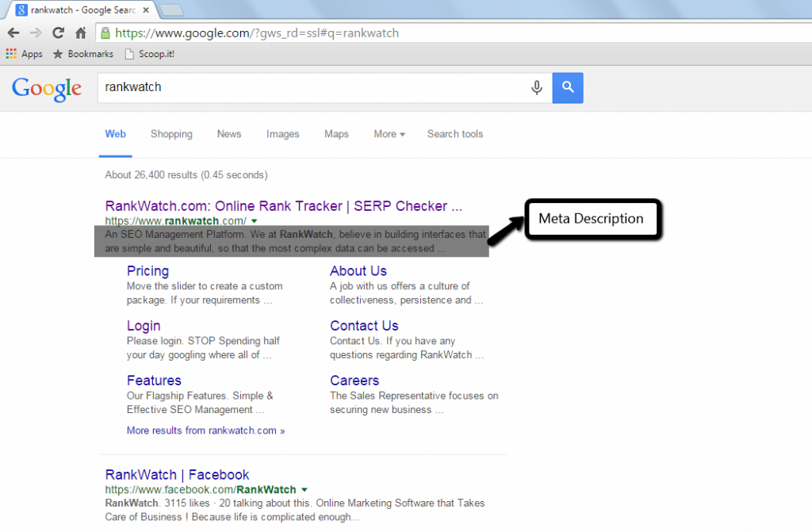Open the Bookmarks star folder
The height and width of the screenshot is (532, 812).
[x=82, y=54]
